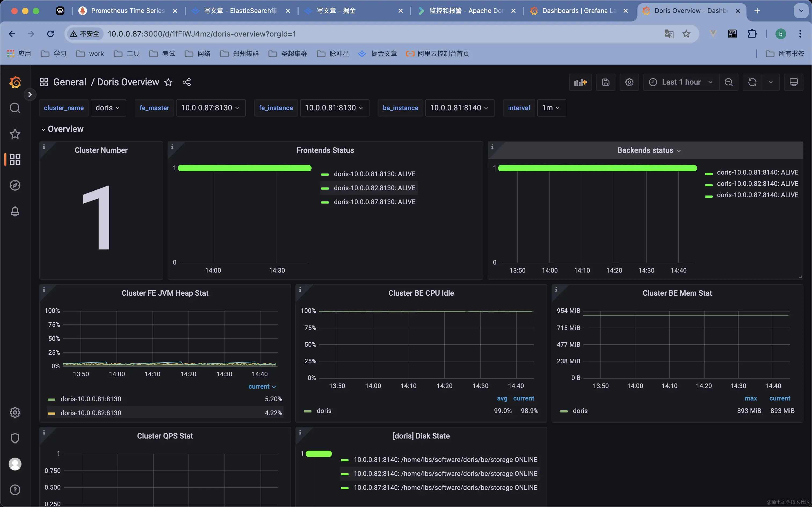Open Backends status panel menu
812x507 pixels.
[649, 150]
